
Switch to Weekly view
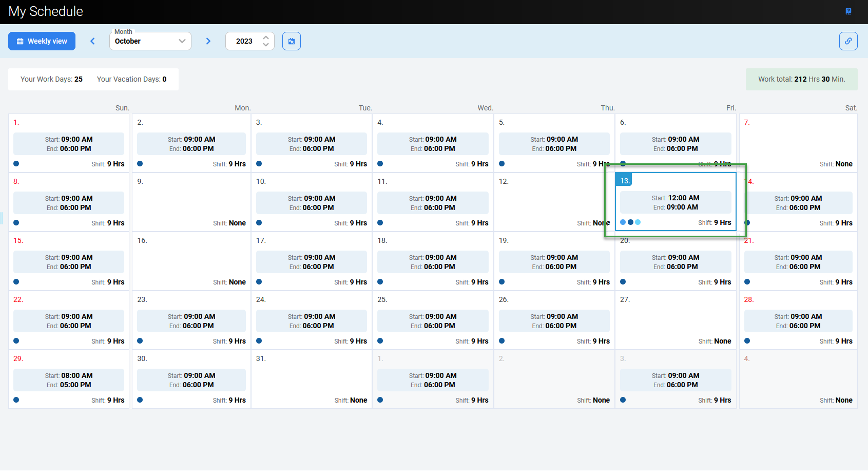point(42,41)
